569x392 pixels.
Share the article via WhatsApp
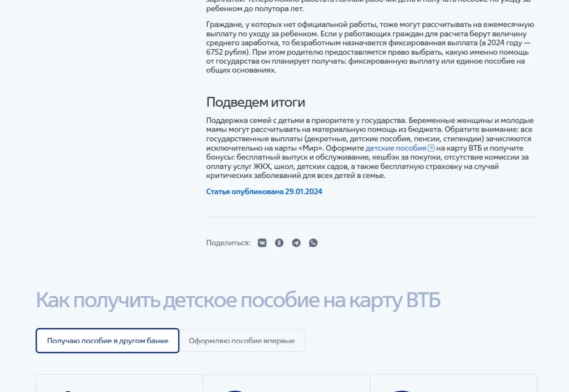coord(313,243)
